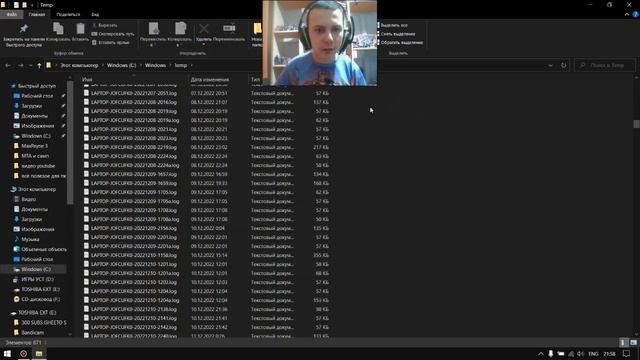
Task: Click the navigation pane scrollbar thumb
Action: (x=70, y=142)
